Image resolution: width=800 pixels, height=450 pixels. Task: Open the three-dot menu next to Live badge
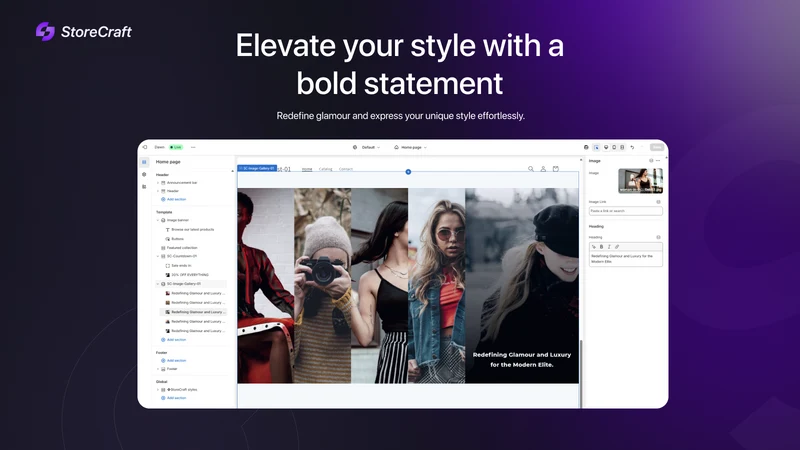[193, 147]
